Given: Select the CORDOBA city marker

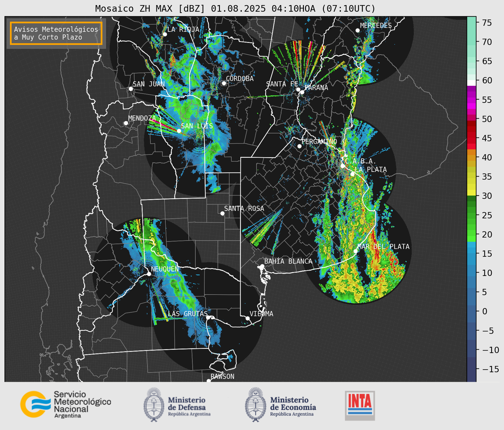Looking at the screenshot, I should point(224,83).
